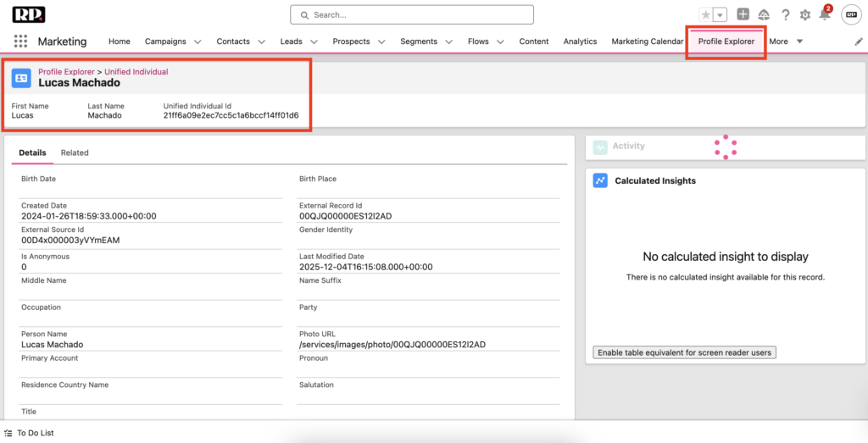This screenshot has height=443, width=868.
Task: Open the App Launcher grid icon
Action: pos(21,42)
